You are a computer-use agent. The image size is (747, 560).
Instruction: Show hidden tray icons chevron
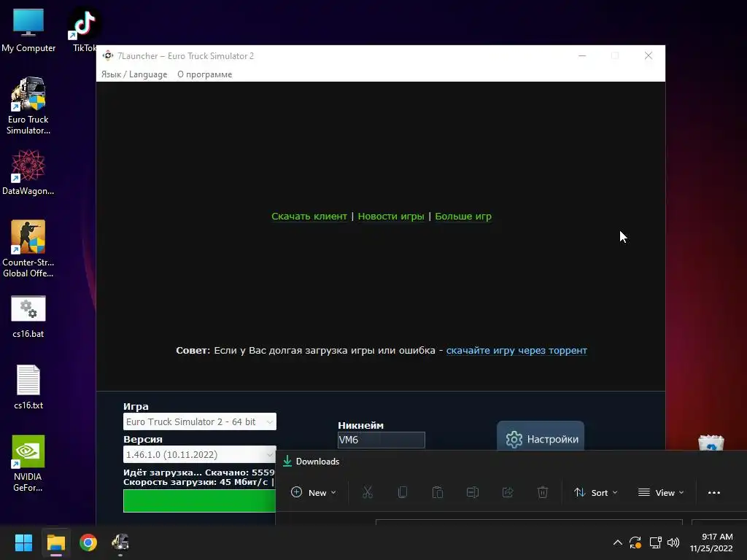click(x=617, y=542)
